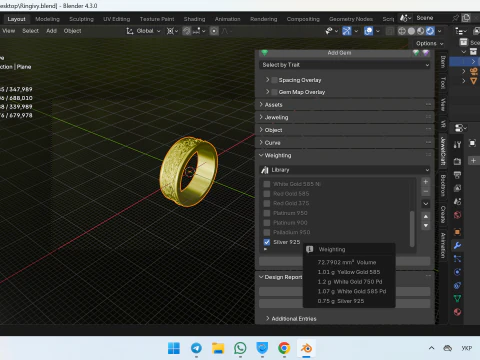Open the Geometry Nodes workspace tab
480x360 pixels.
351,19
